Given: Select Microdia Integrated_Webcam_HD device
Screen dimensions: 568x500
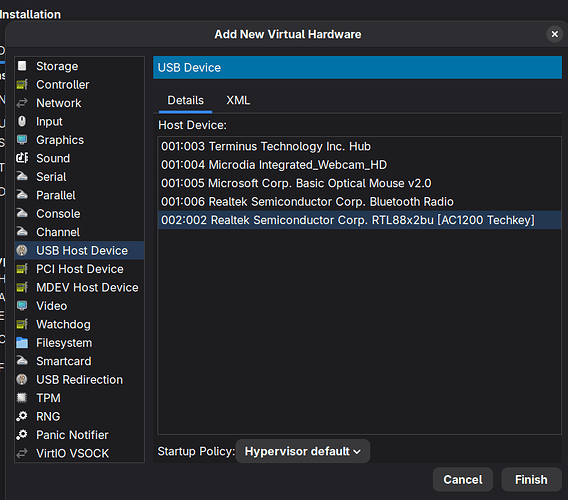Looking at the screenshot, I should [359, 165].
